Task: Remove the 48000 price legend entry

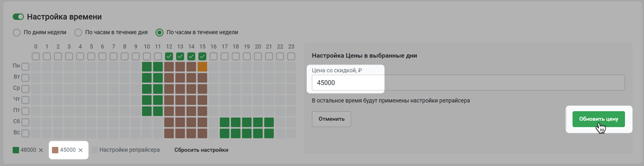Action: click(41, 150)
